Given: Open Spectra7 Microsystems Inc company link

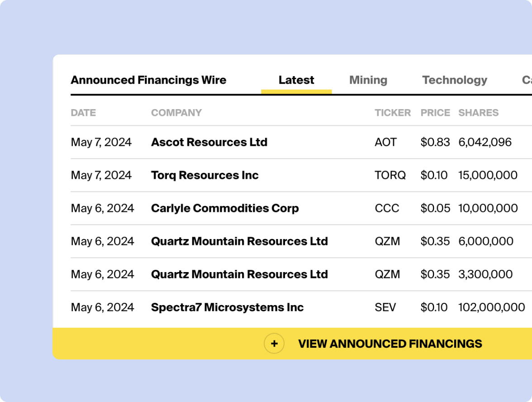Looking at the screenshot, I should (227, 307).
